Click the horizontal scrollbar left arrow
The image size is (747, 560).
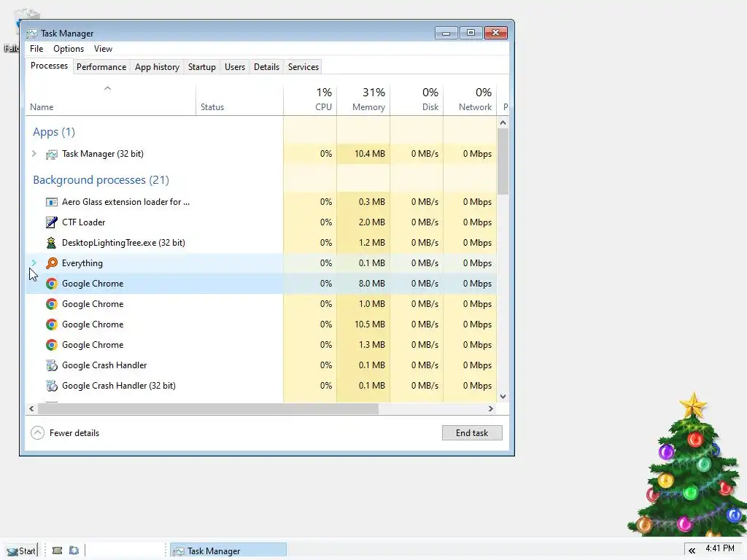point(31,408)
